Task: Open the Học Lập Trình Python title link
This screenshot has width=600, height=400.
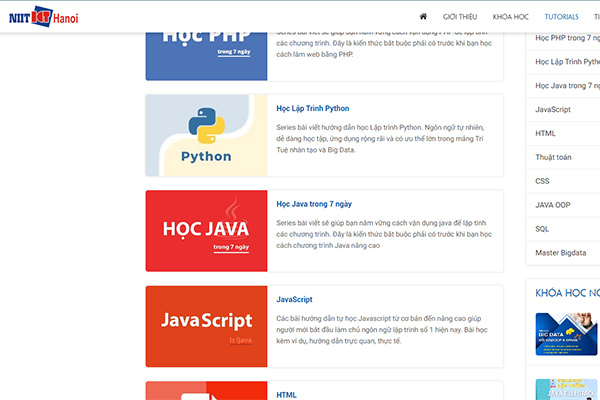Action: pos(313,108)
